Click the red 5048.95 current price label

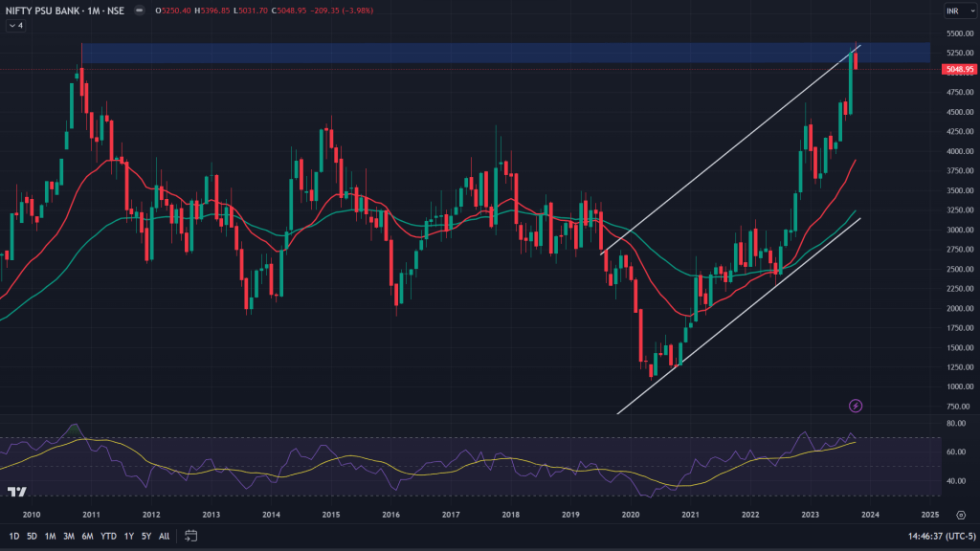point(958,70)
